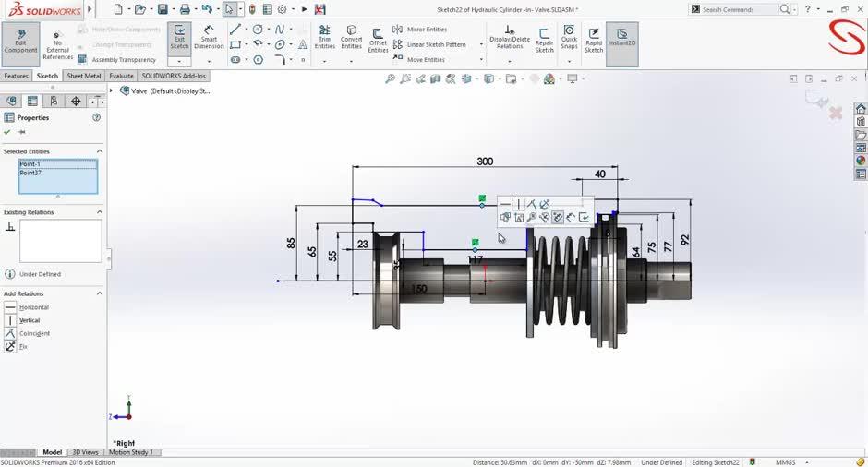Toggle the Rapid Sketch mode
This screenshot has height=467, width=868.
click(594, 37)
